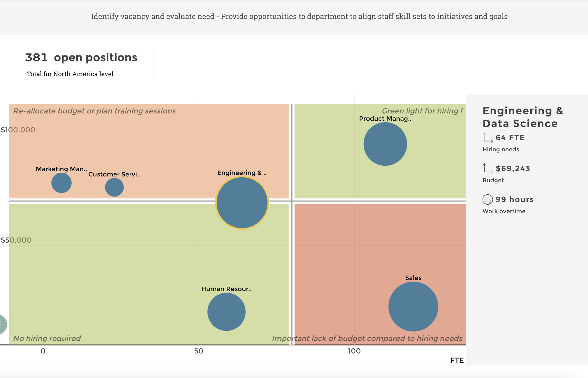Click the "Green light for hiring !" quadrant label
Screen dimensions: 588x378
[x=422, y=111]
